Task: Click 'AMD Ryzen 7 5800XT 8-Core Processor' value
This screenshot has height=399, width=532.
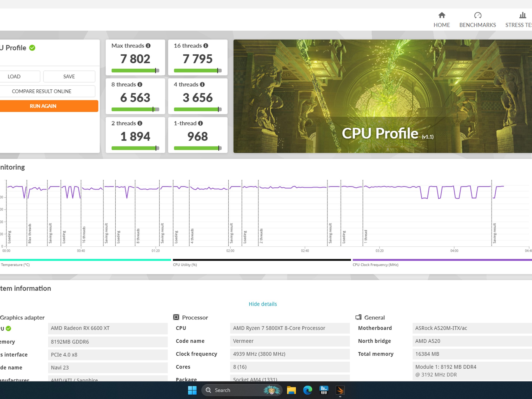Action: point(290,328)
